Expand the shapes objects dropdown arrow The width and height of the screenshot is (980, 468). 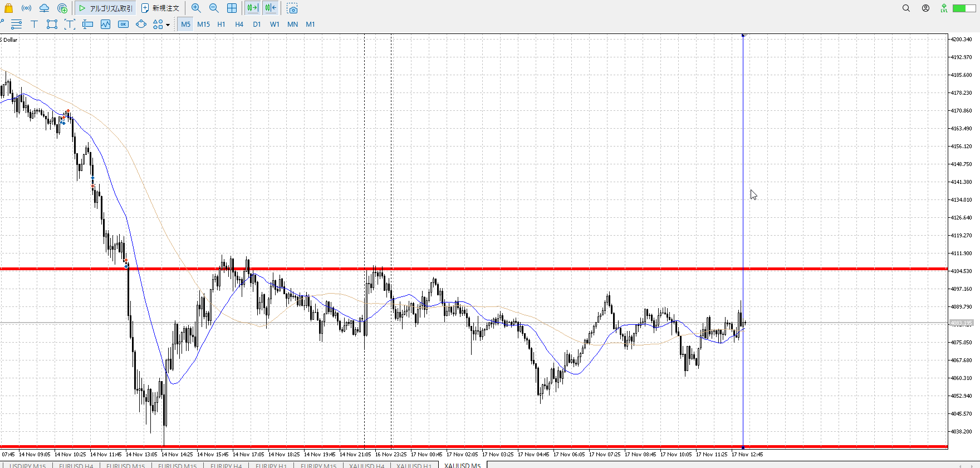168,25
